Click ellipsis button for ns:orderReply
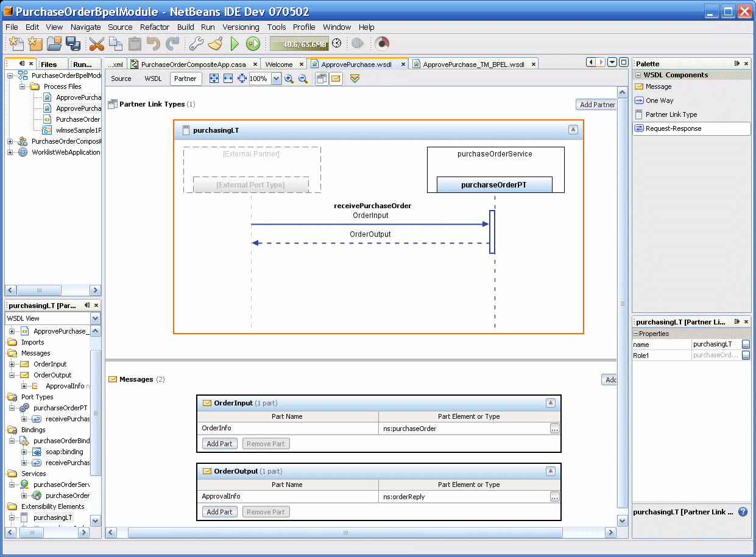756x557 pixels. click(554, 497)
